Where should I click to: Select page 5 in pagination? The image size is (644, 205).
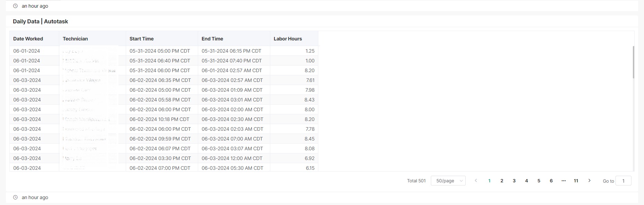click(x=539, y=181)
